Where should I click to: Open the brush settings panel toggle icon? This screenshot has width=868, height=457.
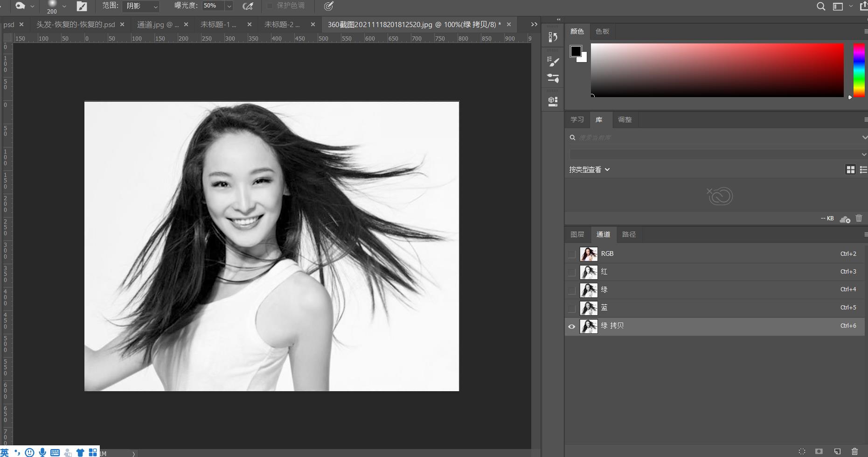coord(82,7)
